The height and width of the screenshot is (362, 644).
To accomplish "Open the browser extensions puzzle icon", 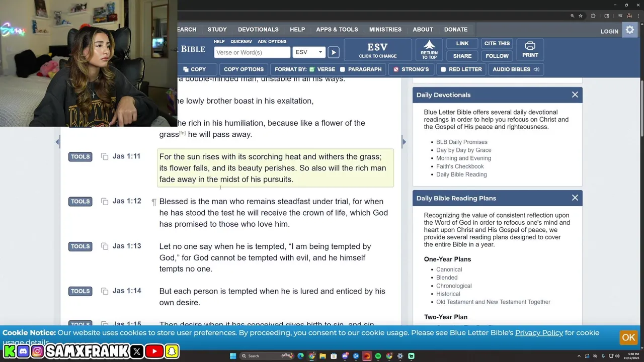I will point(593,16).
